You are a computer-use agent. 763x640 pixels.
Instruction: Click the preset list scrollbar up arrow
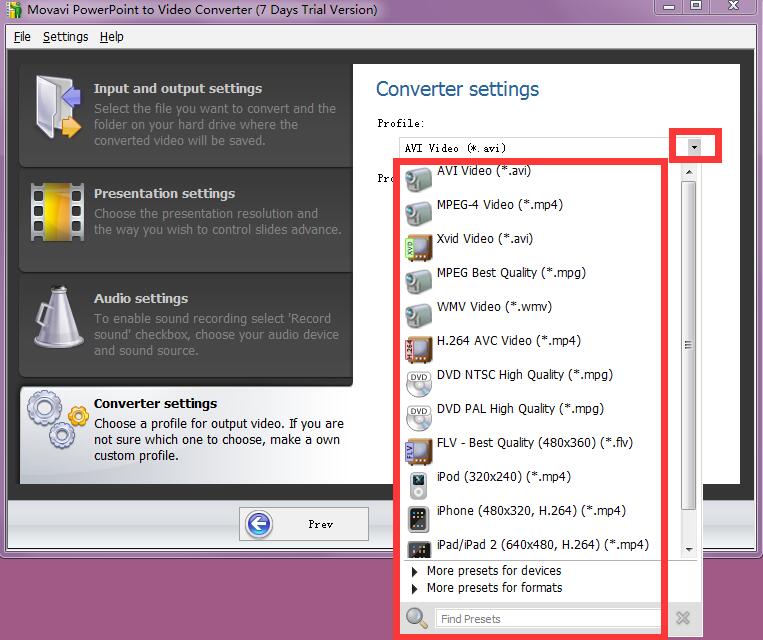tap(689, 172)
